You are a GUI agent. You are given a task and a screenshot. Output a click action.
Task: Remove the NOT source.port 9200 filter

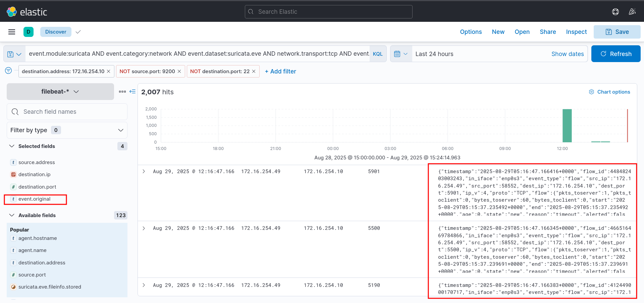pos(179,71)
